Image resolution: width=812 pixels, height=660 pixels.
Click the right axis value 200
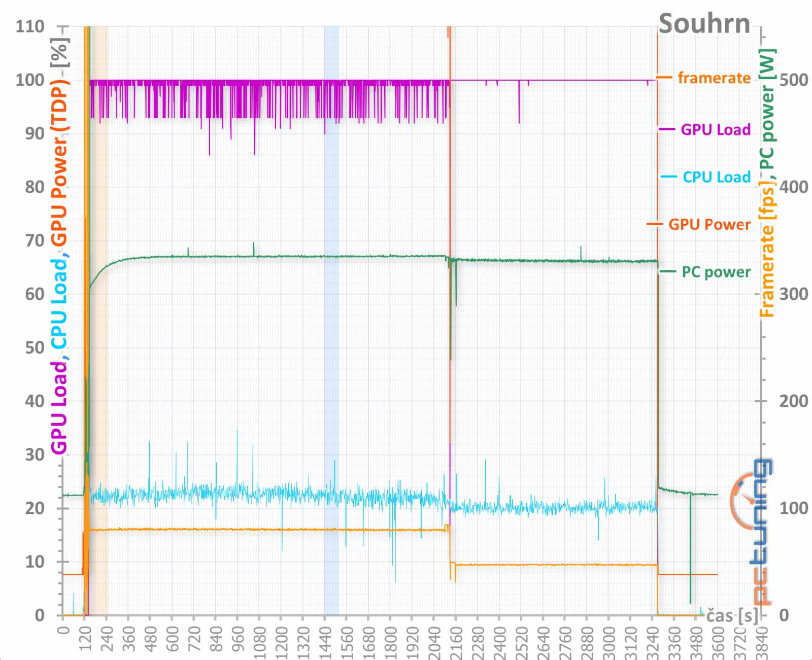(x=793, y=401)
